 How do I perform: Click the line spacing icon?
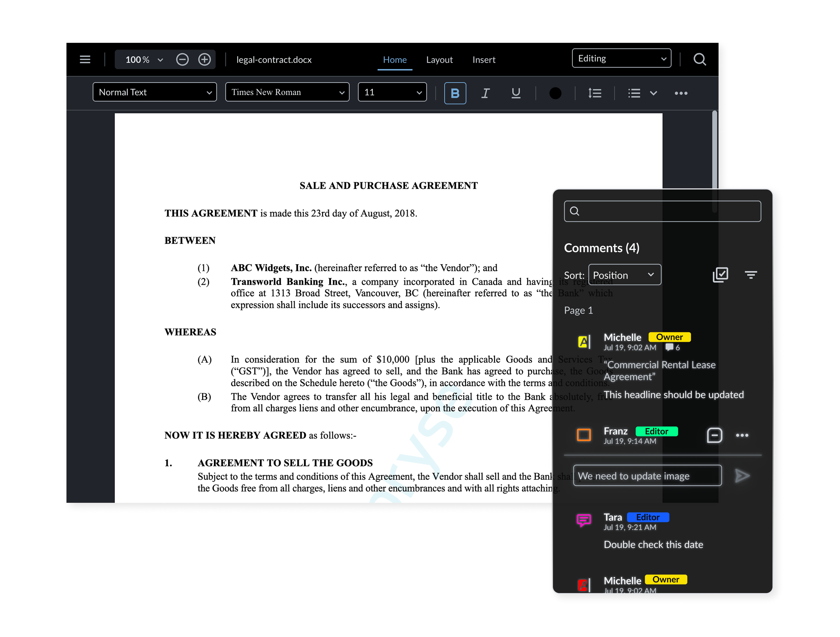click(595, 93)
